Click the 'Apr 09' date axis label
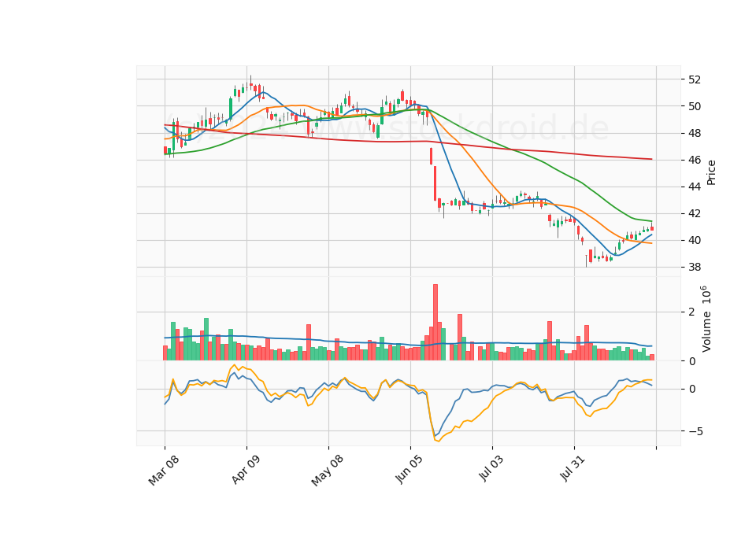This screenshot has height=543, width=756. [x=246, y=469]
